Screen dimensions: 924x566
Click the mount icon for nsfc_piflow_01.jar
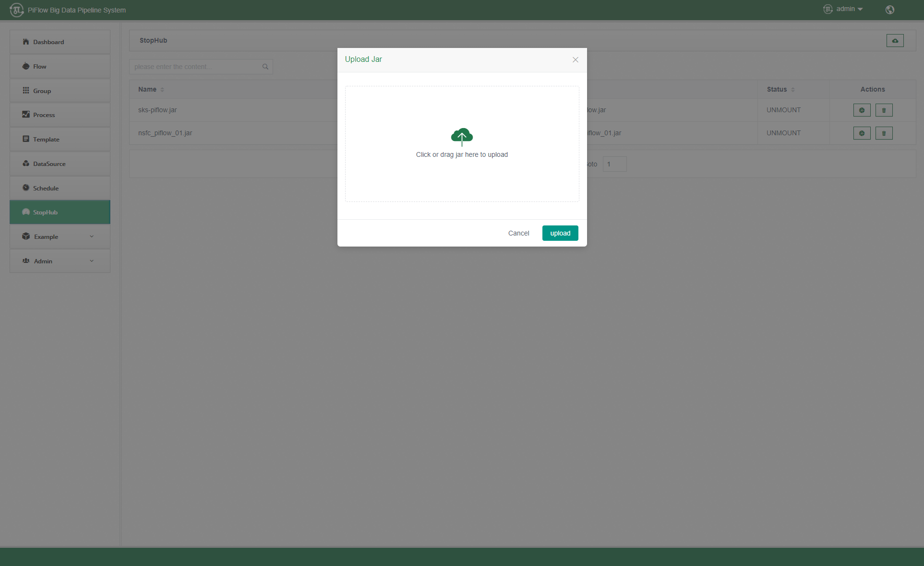point(862,133)
